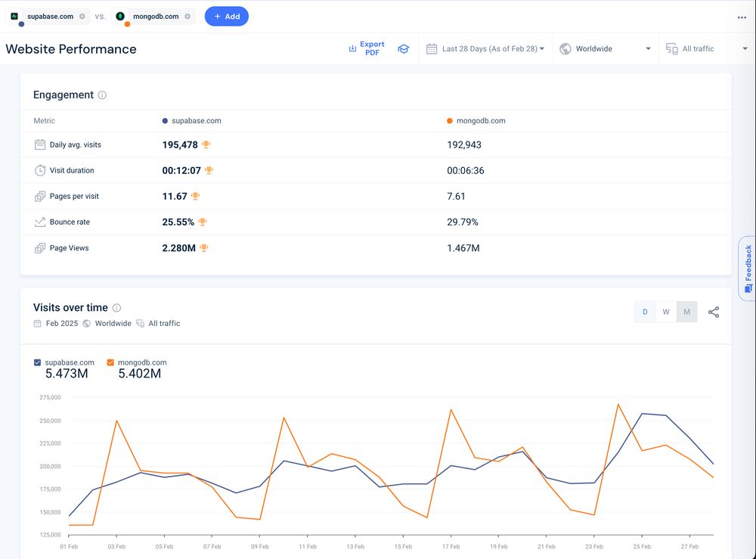Viewport: 756px width, 559px height.
Task: Click the supabase.com site favicon
Action: click(x=14, y=16)
